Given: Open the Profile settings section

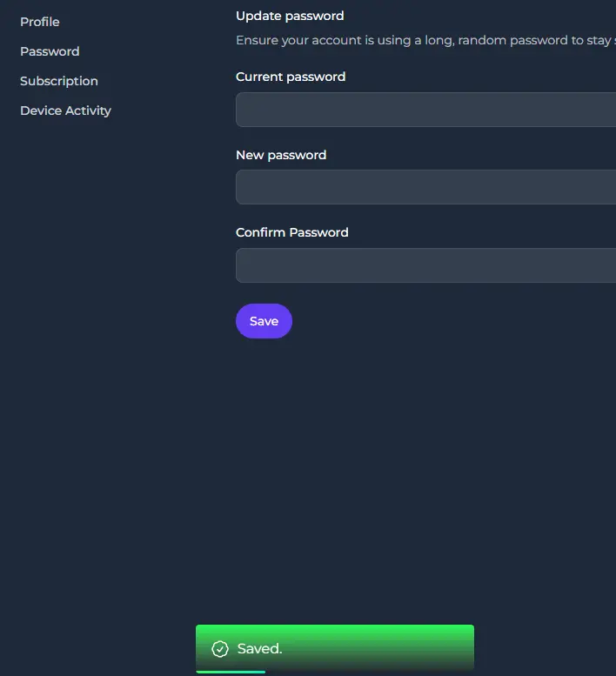Looking at the screenshot, I should tap(40, 22).
